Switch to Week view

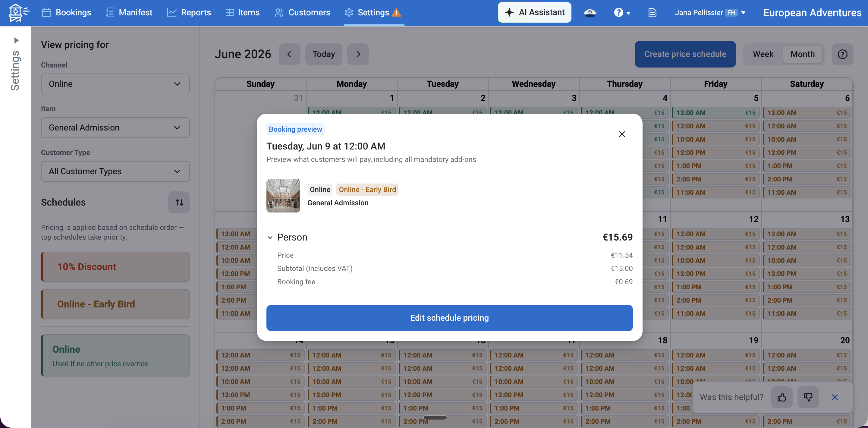pyautogui.click(x=763, y=54)
